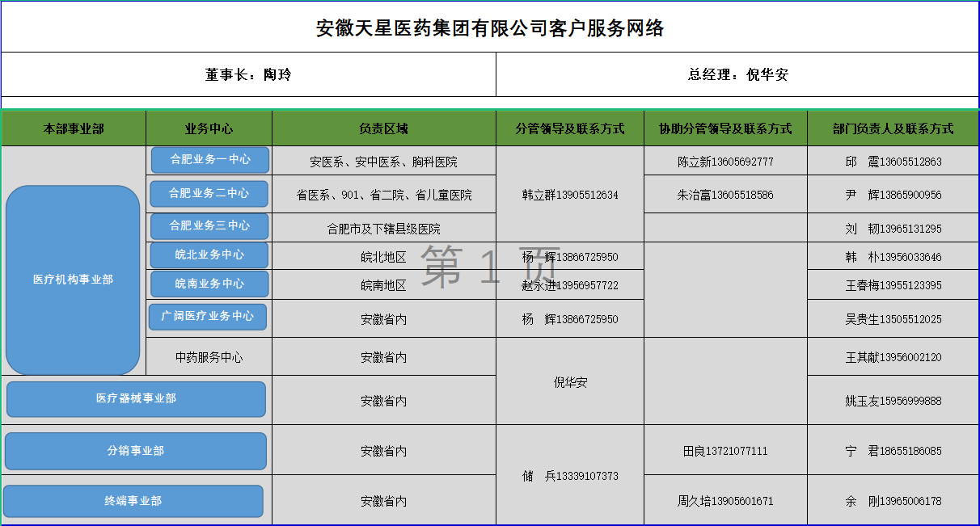Click the 周久培13905601671 cell
Viewport: 980px width, 526px height.
point(725,501)
